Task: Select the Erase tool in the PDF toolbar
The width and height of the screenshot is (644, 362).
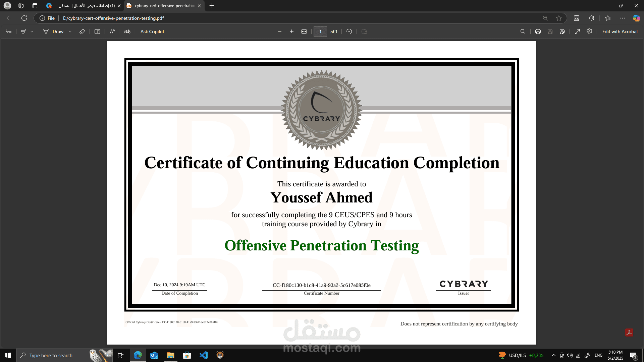Action: tap(82, 32)
